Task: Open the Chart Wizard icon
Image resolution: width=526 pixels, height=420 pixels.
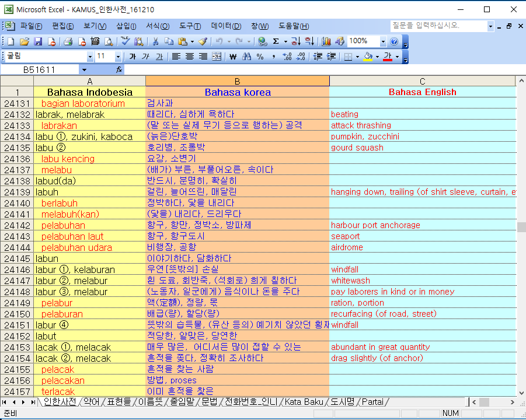Action: click(x=326, y=41)
